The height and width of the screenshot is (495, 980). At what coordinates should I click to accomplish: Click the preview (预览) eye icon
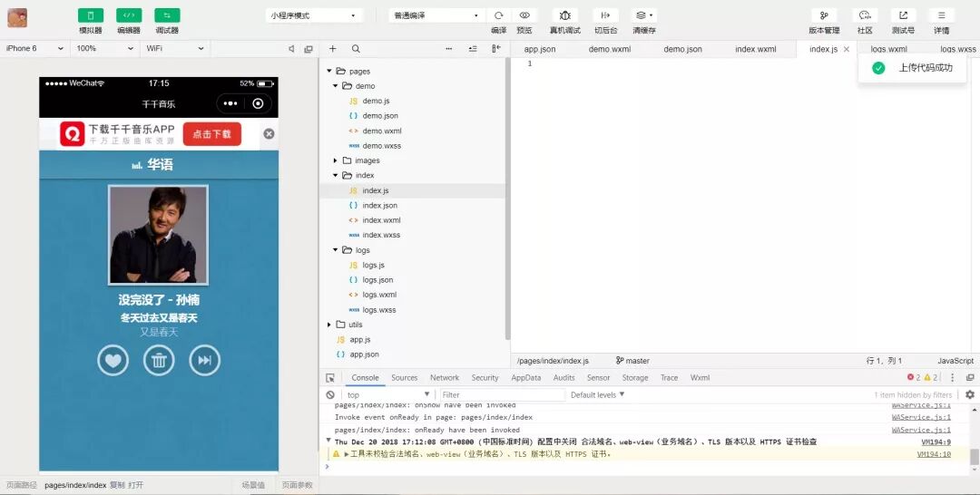click(x=524, y=15)
